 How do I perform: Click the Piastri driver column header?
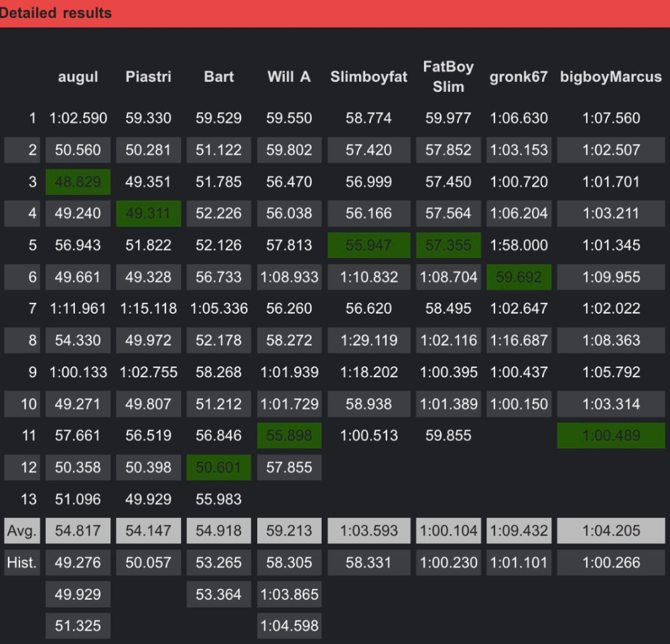tap(148, 77)
